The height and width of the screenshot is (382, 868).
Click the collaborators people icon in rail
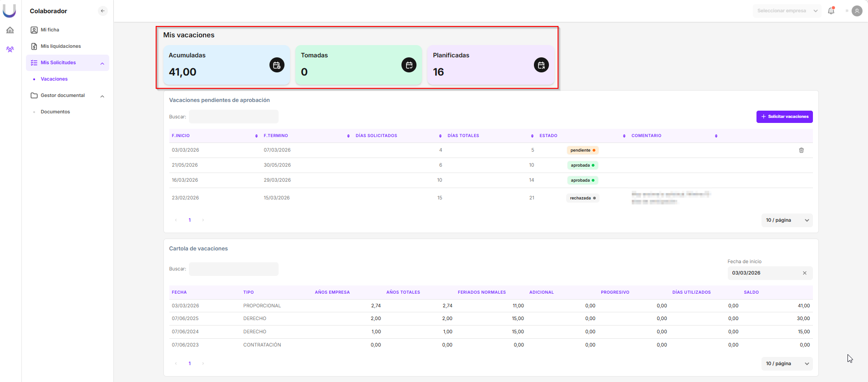pyautogui.click(x=10, y=49)
